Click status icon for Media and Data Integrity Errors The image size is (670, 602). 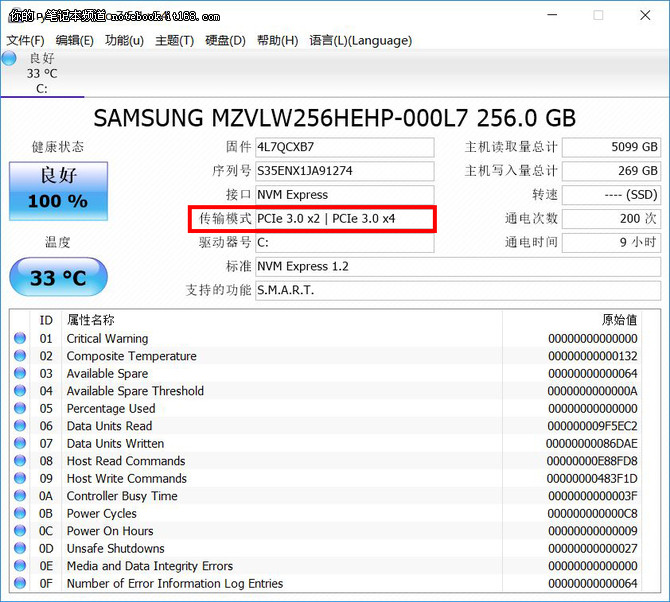coord(20,566)
